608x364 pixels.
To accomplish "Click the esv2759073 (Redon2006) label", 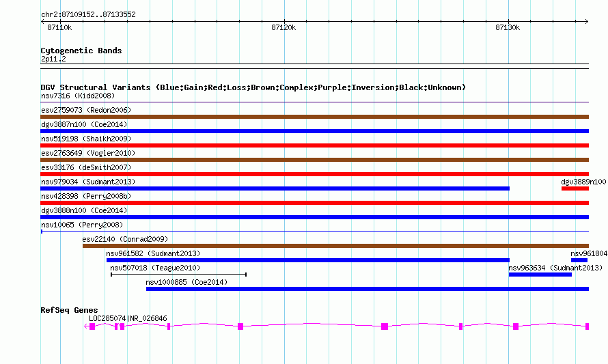I will tap(86, 110).
